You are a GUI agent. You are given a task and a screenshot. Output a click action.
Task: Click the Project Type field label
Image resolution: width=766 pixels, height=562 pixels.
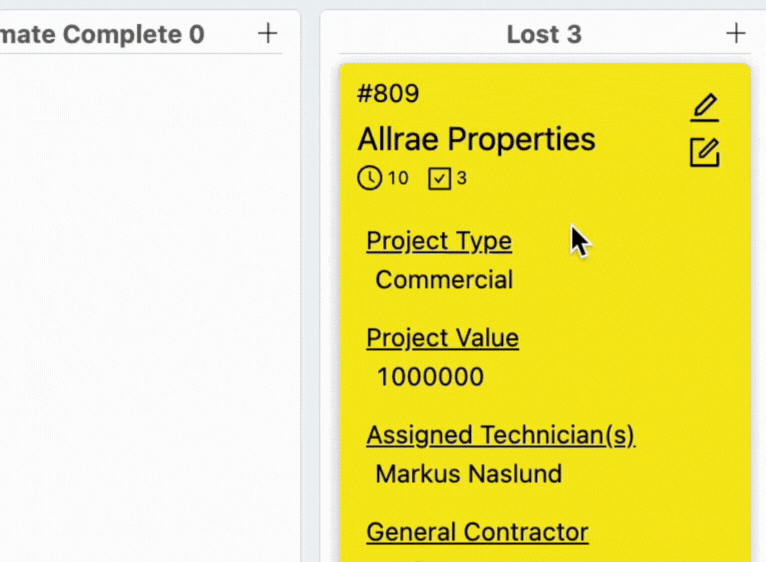pyautogui.click(x=439, y=241)
